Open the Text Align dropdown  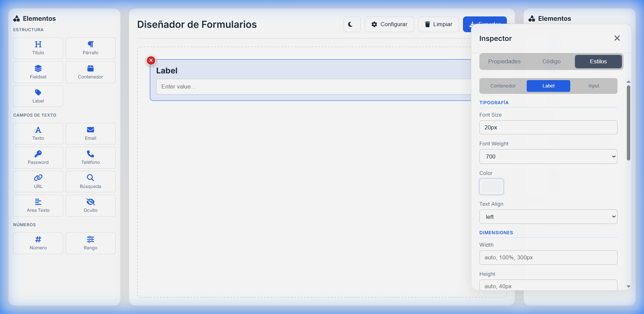tap(548, 217)
